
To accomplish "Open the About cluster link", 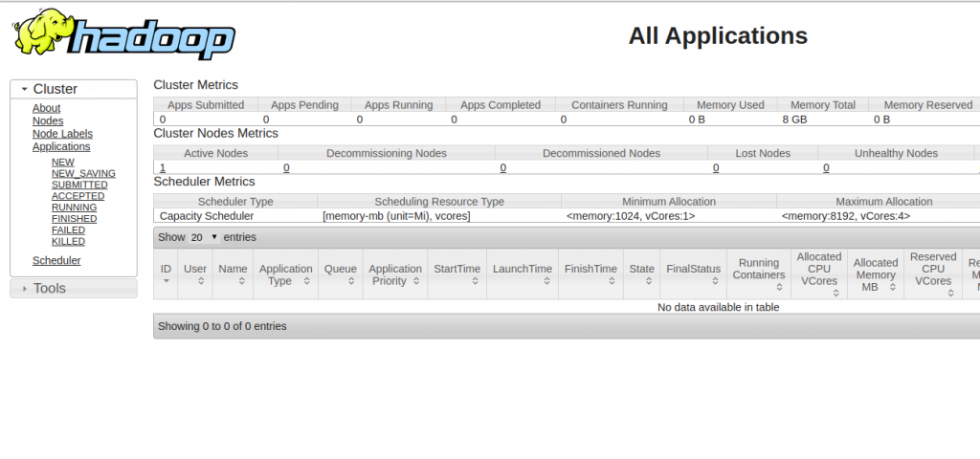I will click(x=46, y=108).
